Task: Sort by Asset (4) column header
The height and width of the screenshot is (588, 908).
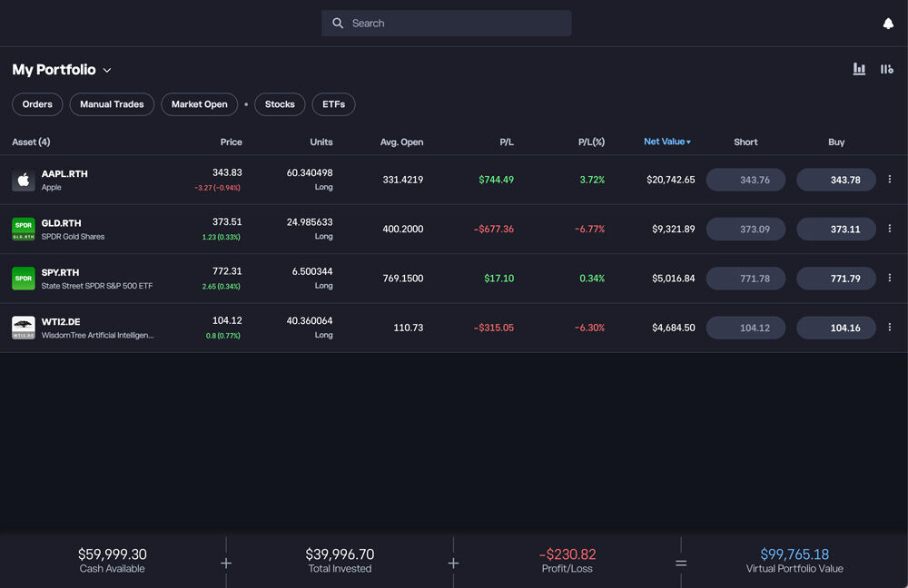Action: [x=31, y=142]
